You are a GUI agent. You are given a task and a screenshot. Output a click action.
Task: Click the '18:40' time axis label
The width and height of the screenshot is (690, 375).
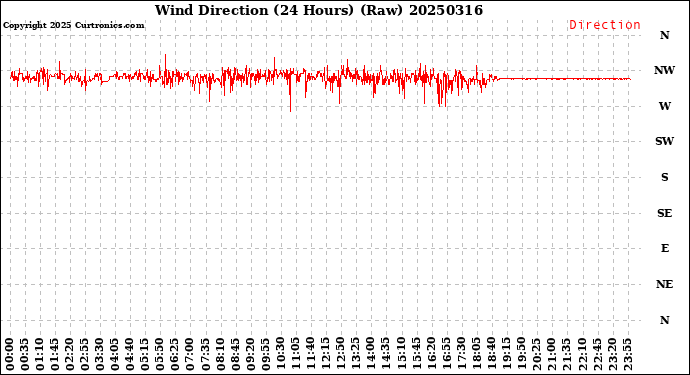pyautogui.click(x=491, y=355)
